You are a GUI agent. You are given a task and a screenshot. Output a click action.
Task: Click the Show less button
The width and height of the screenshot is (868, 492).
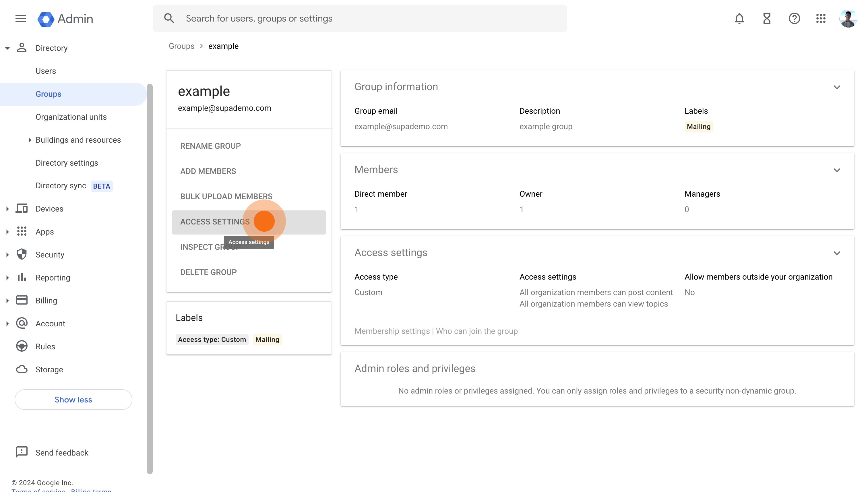(x=73, y=399)
